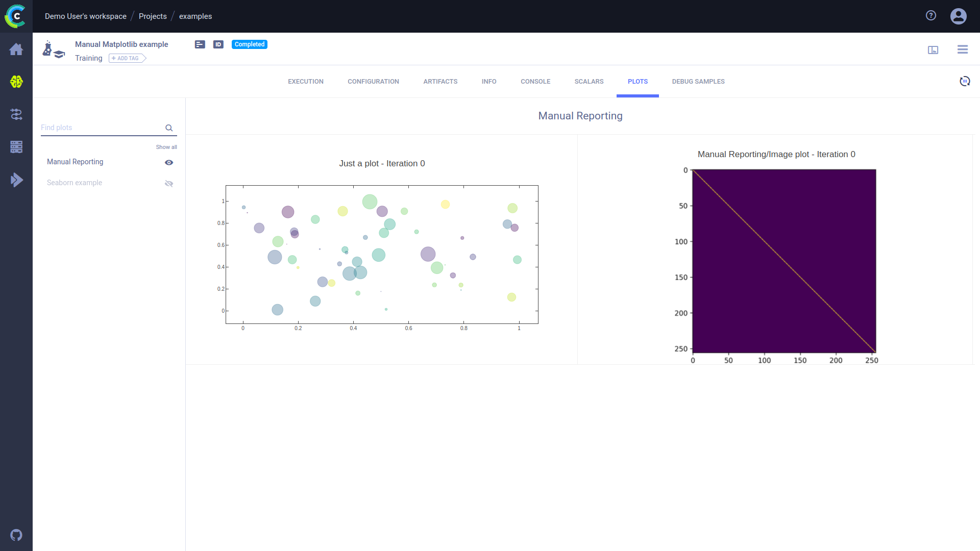Open the DEBUG SAMPLES tab
Image resolution: width=980 pixels, height=551 pixels.
point(698,82)
